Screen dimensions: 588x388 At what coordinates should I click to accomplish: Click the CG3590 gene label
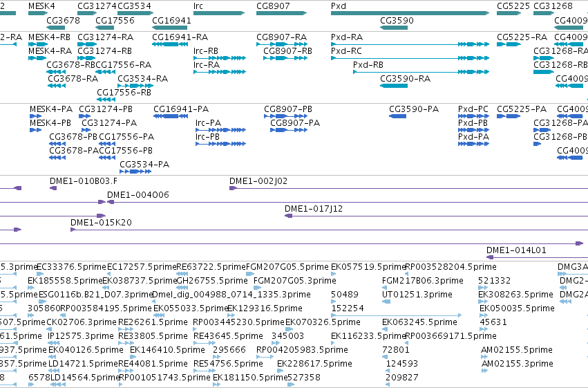tap(397, 20)
